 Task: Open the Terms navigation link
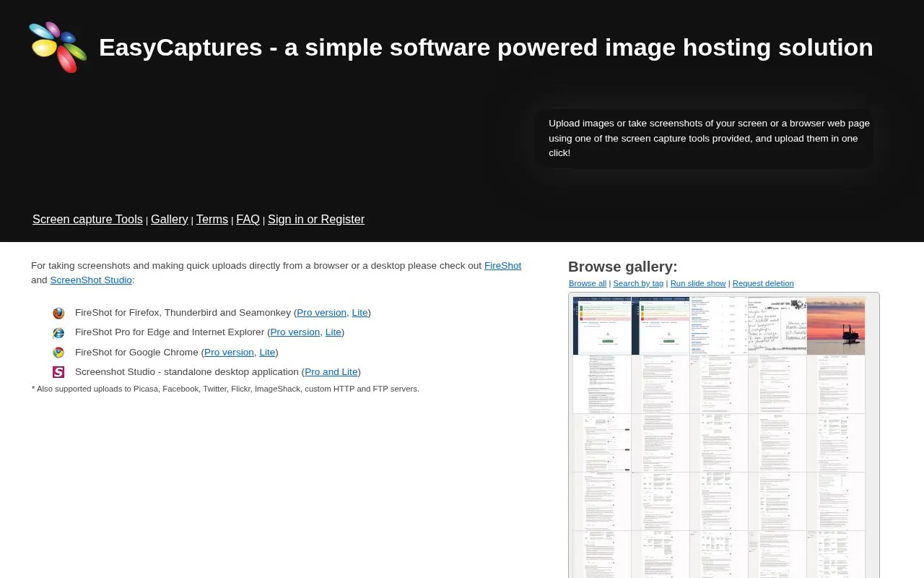tap(212, 219)
